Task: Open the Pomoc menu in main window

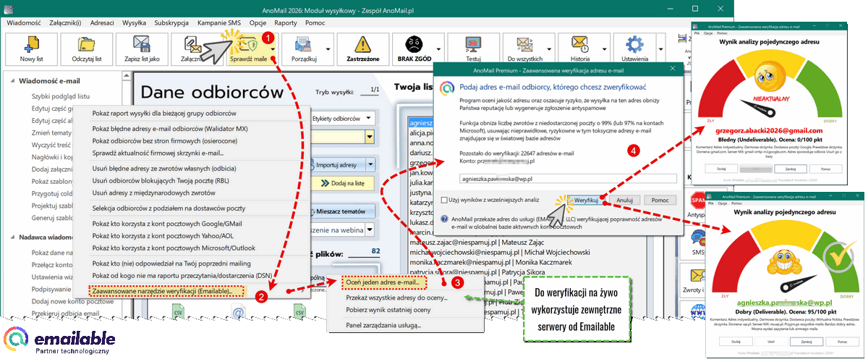Action: [315, 22]
